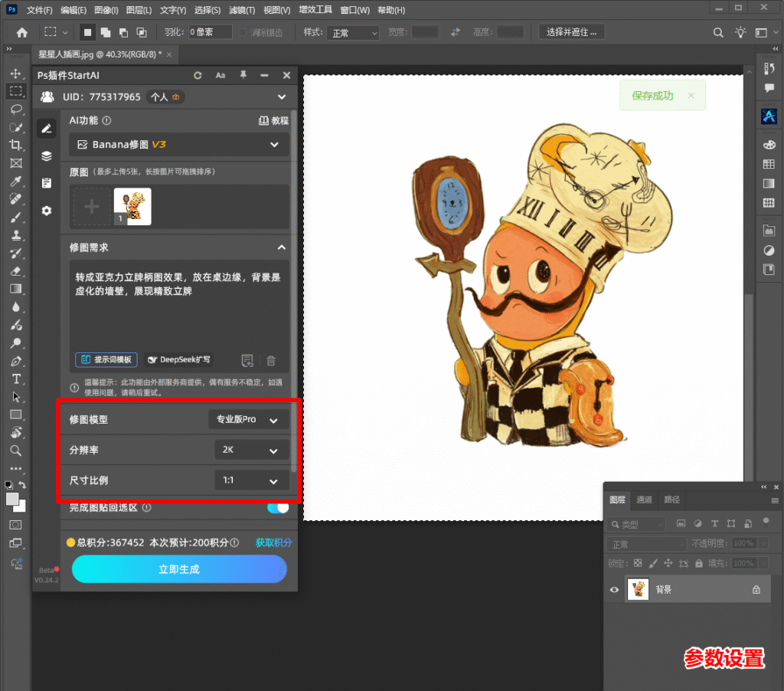The height and width of the screenshot is (691, 784).
Task: Choose New selection mode button
Action: tap(87, 32)
